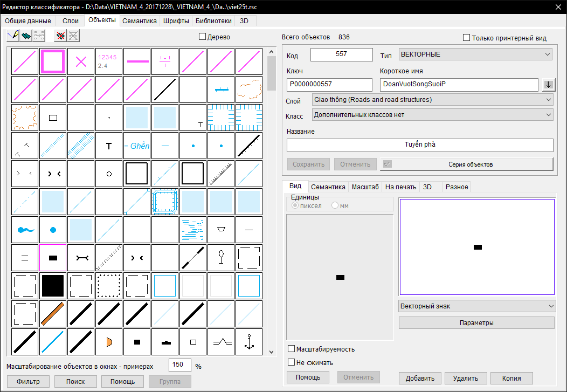The height and width of the screenshot is (392, 567).
Task: Select the anchor symbol object
Action: click(x=249, y=342)
